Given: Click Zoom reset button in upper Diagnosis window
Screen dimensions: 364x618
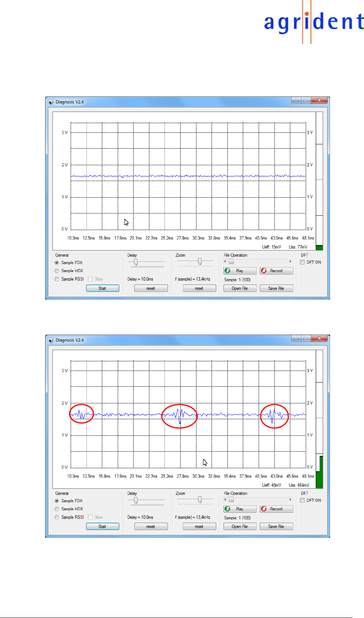Looking at the screenshot, I should coord(199,288).
